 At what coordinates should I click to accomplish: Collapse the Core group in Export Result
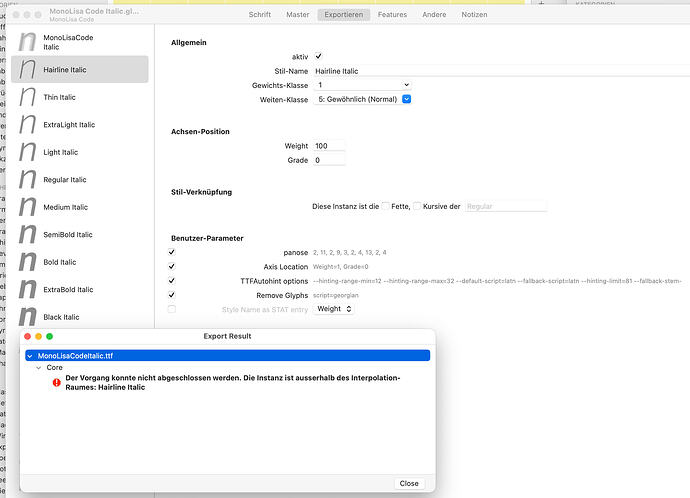pos(39,368)
